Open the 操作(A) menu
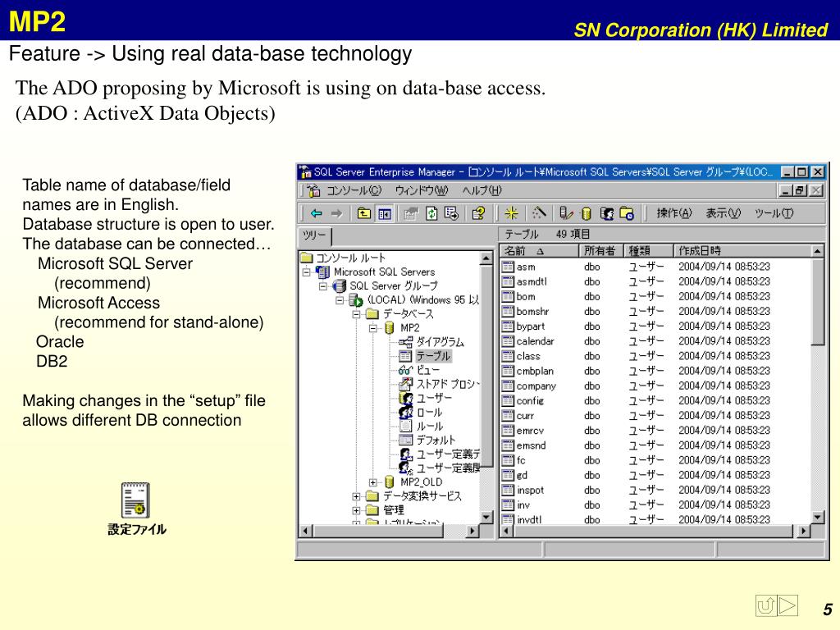The image size is (840, 630). 674,214
